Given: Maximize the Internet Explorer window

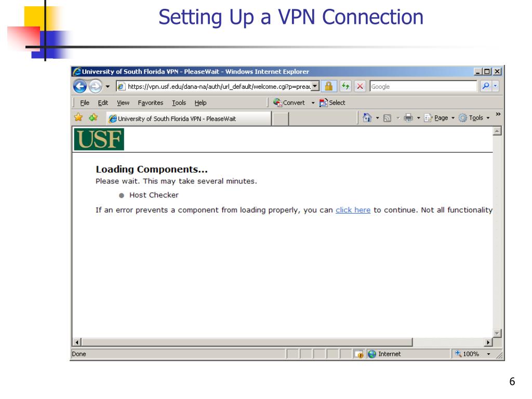Looking at the screenshot, I should [x=487, y=72].
